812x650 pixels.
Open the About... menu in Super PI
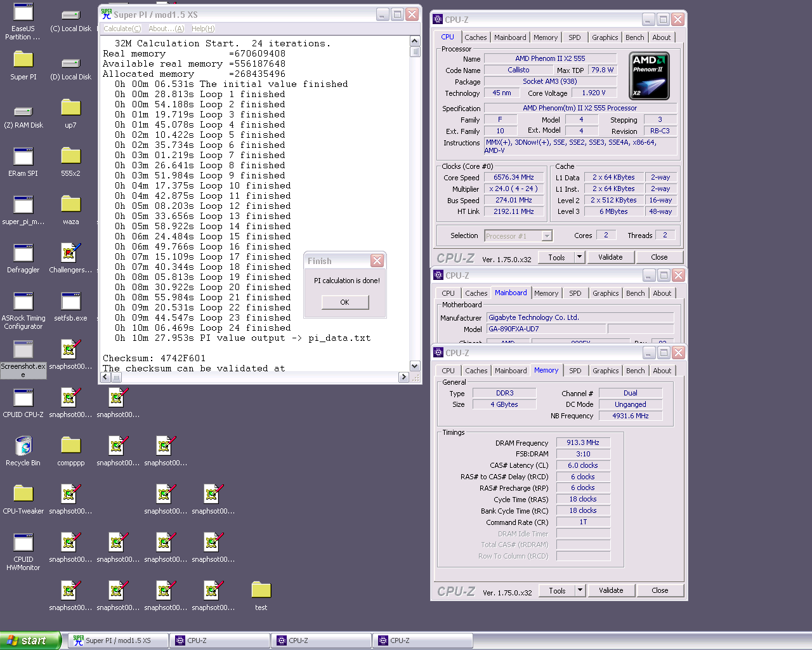166,29
